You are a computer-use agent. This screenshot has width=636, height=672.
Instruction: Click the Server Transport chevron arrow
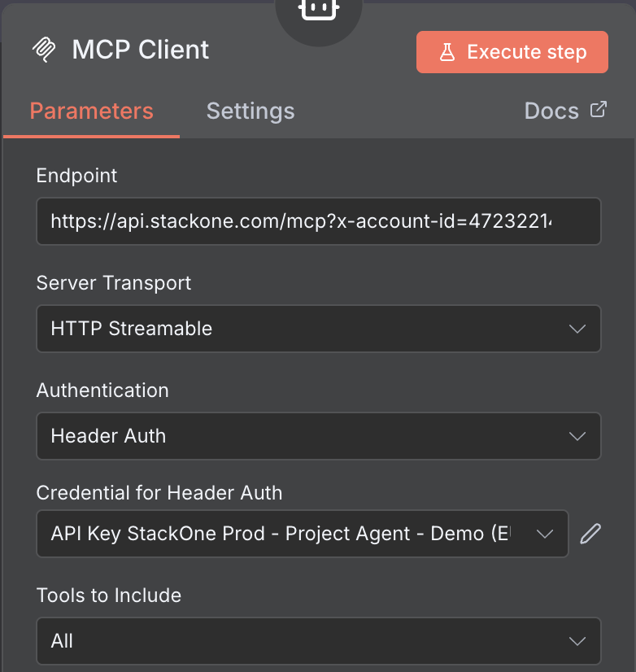point(577,329)
